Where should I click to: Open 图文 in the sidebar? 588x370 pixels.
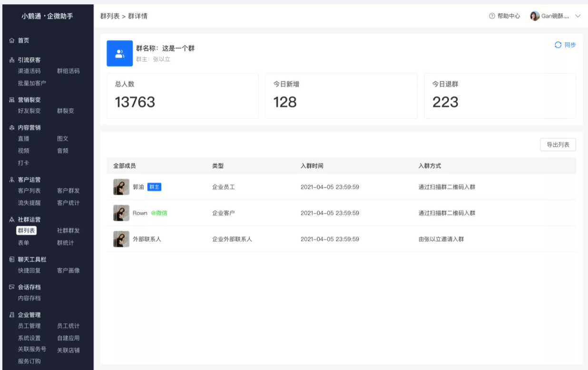63,139
